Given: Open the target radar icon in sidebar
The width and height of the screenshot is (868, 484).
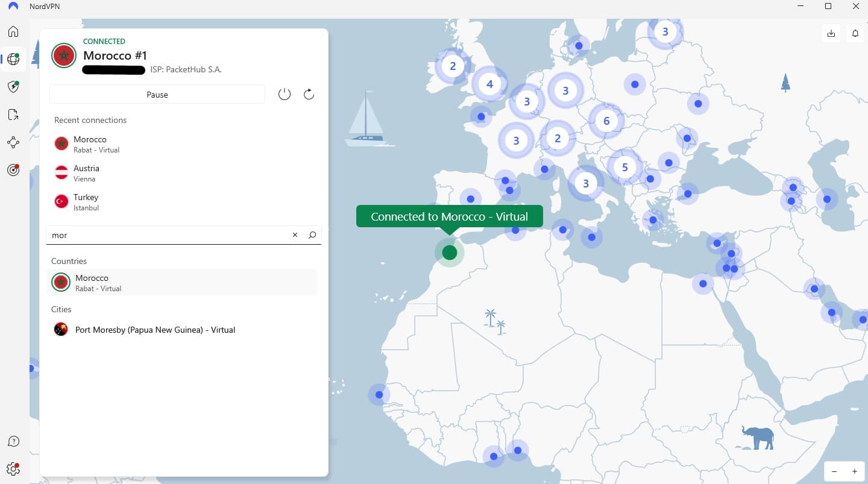Looking at the screenshot, I should tap(13, 170).
